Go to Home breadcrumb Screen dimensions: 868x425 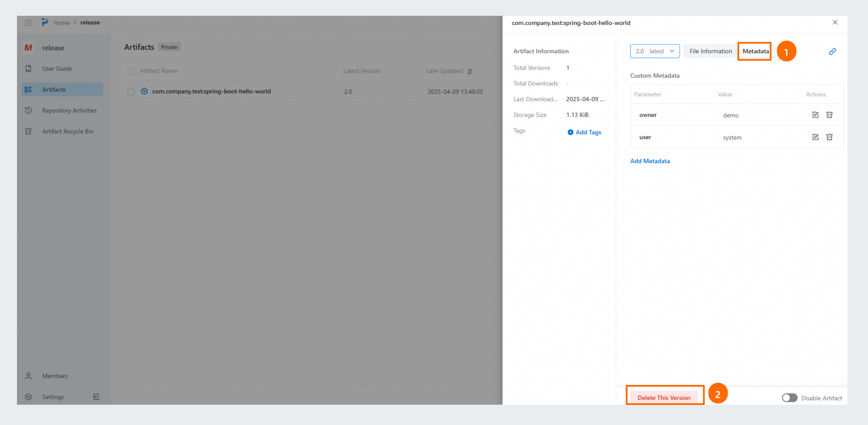click(x=62, y=22)
